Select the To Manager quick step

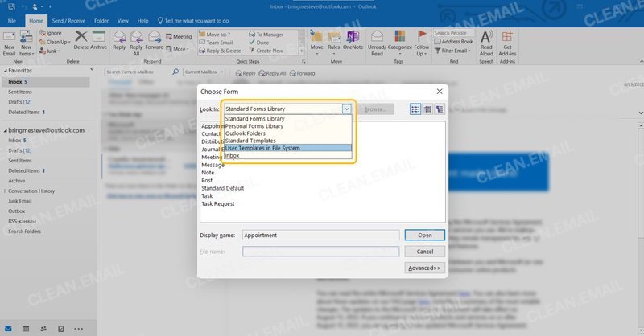266,35
